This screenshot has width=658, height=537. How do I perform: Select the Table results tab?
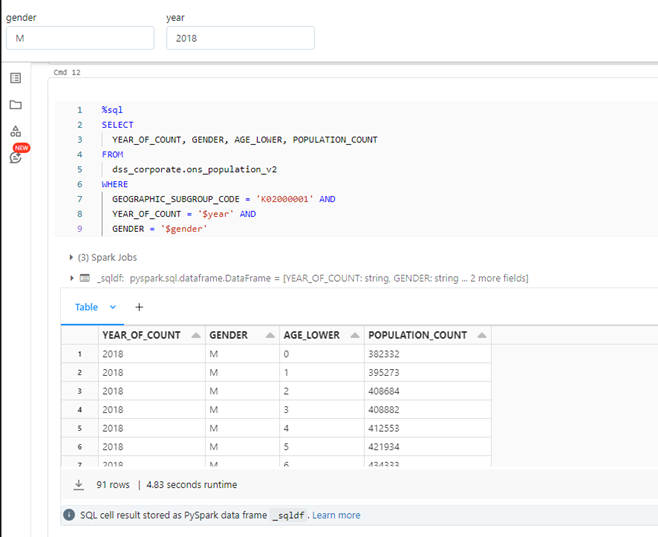click(x=86, y=307)
